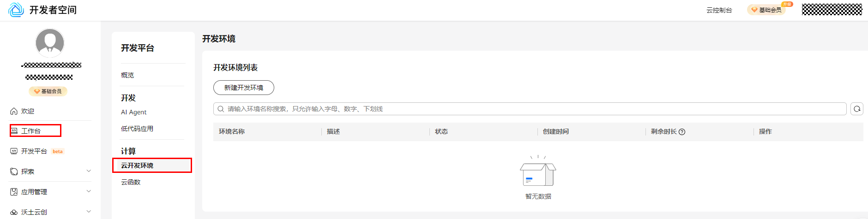The height and width of the screenshot is (219, 868).
Task: Click the 新建开发环境 button
Action: pyautogui.click(x=244, y=88)
